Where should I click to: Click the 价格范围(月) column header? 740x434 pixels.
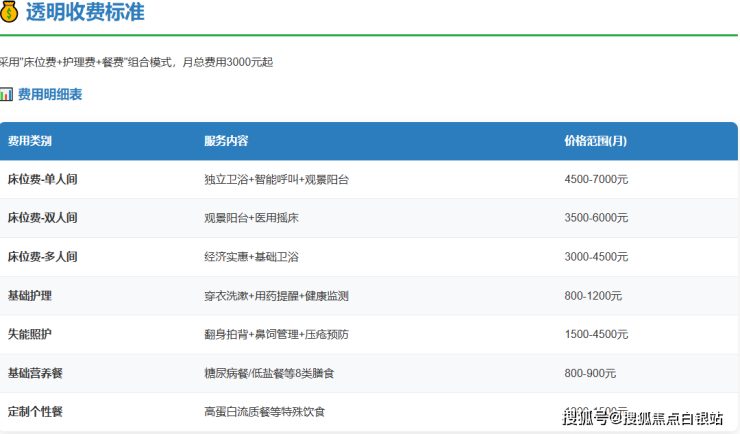pos(596,141)
